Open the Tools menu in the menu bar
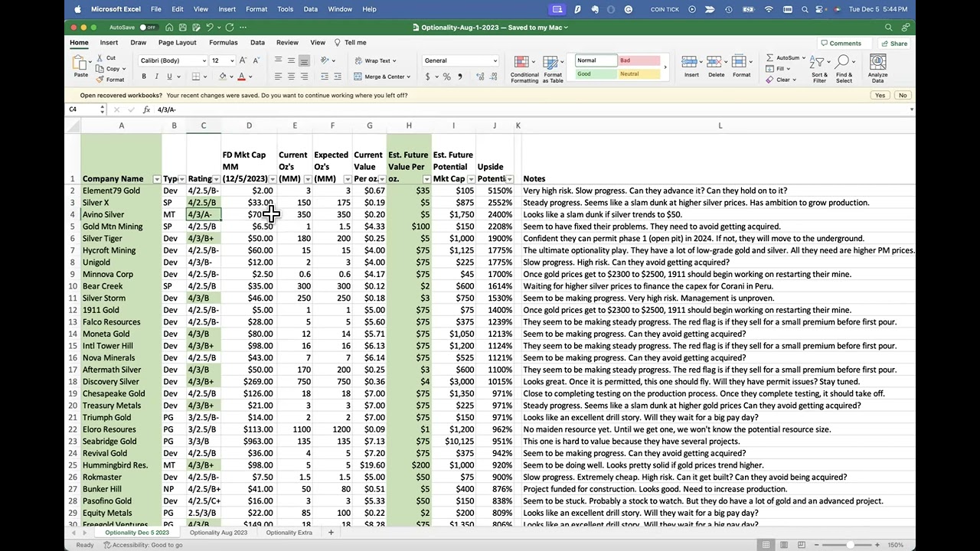Viewport: 980px width, 551px height. (285, 9)
